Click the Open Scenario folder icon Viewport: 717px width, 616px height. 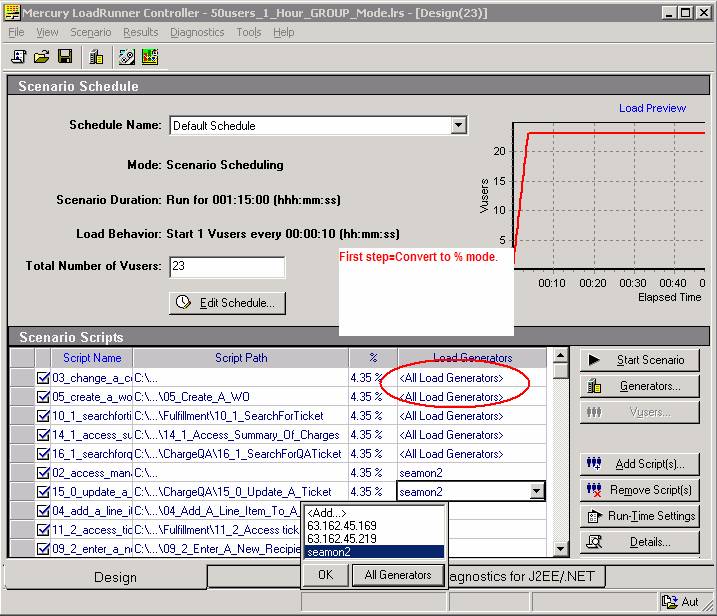coord(42,57)
